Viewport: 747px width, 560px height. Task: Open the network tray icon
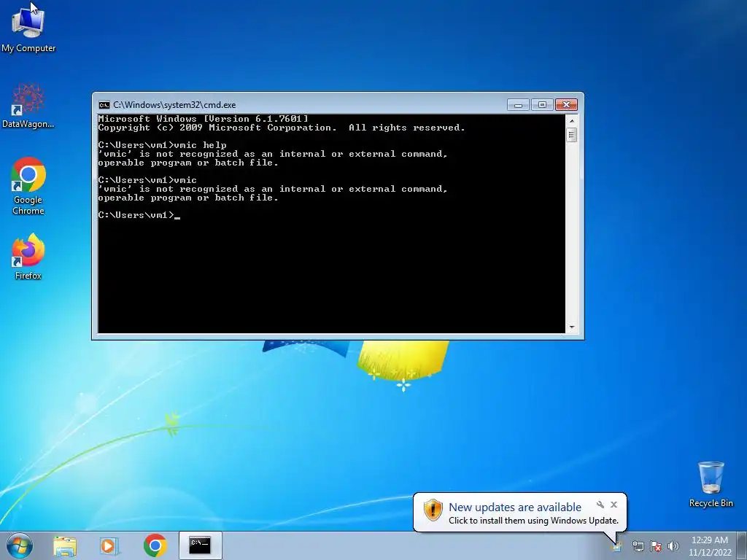point(638,546)
